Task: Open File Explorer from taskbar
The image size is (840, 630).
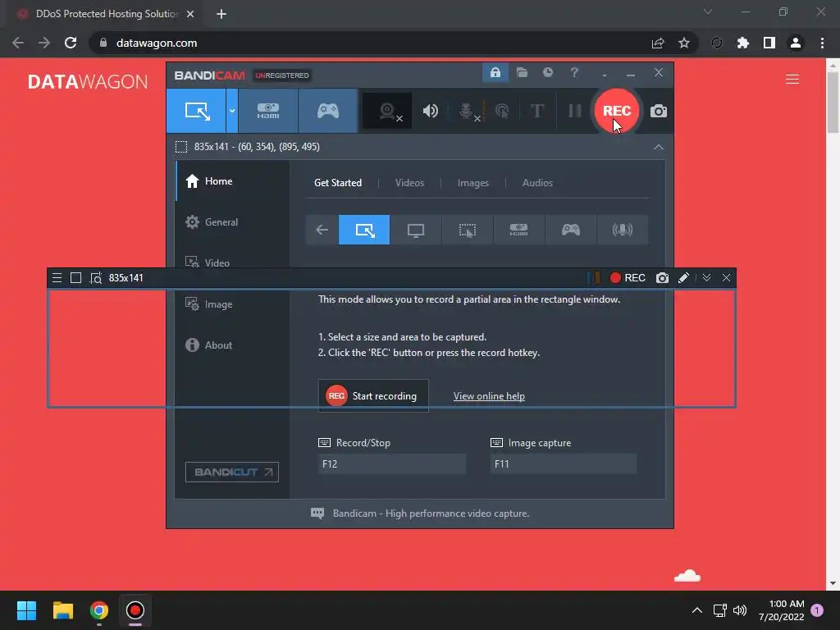Action: (x=62, y=610)
